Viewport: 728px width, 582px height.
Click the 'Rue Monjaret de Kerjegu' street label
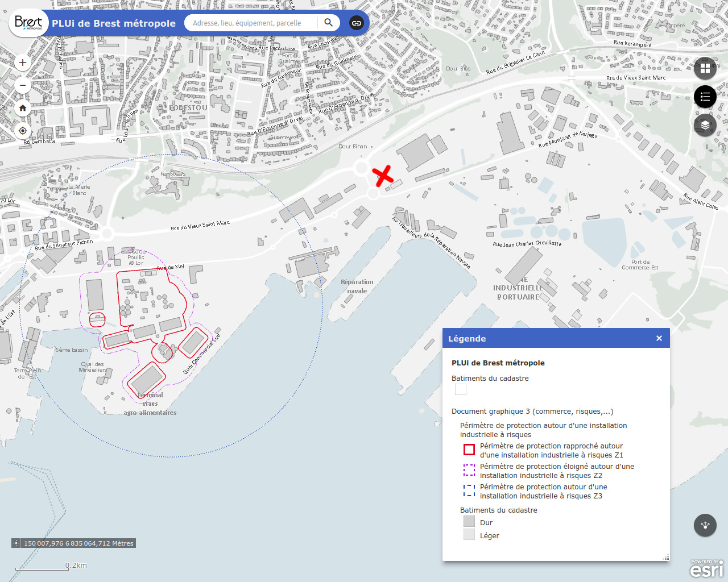click(568, 140)
